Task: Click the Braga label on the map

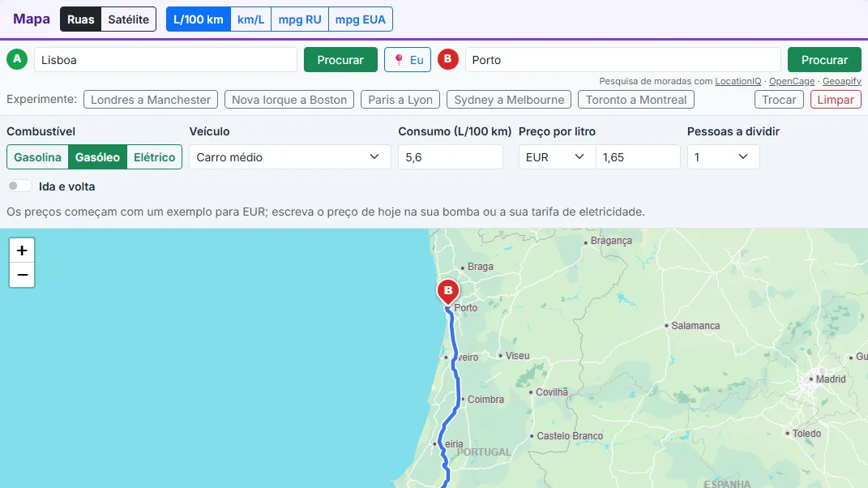Action: [480, 267]
